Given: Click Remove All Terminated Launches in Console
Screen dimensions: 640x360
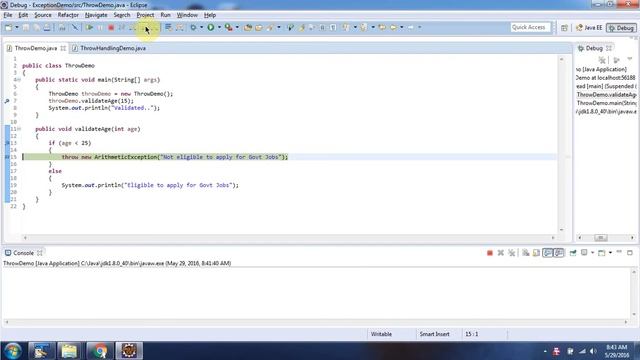Looking at the screenshot, I should [x=511, y=253].
